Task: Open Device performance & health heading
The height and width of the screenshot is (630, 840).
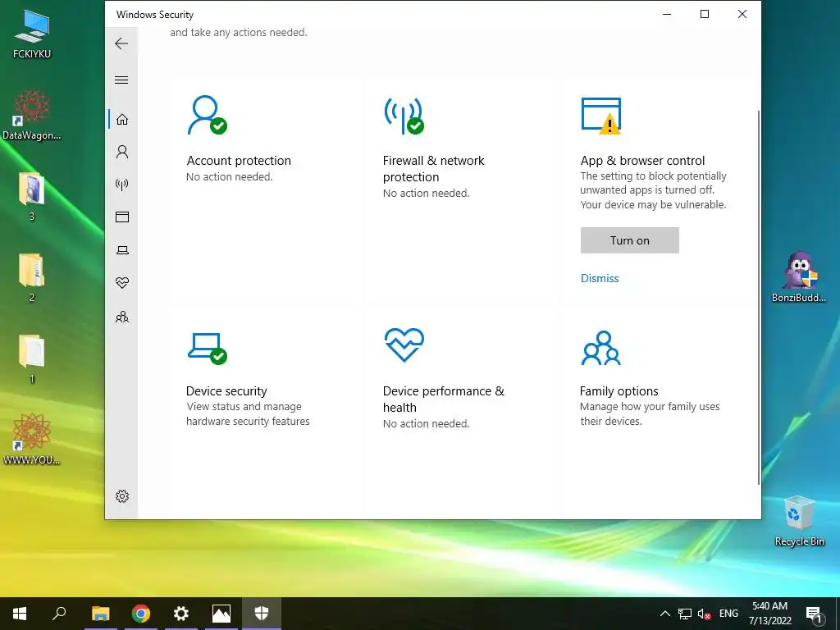Action: click(444, 399)
